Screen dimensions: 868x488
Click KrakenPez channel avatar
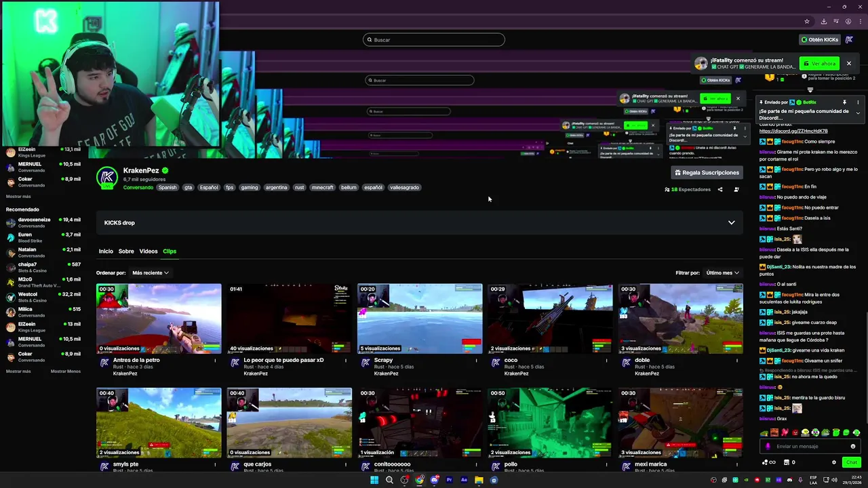[106, 178]
